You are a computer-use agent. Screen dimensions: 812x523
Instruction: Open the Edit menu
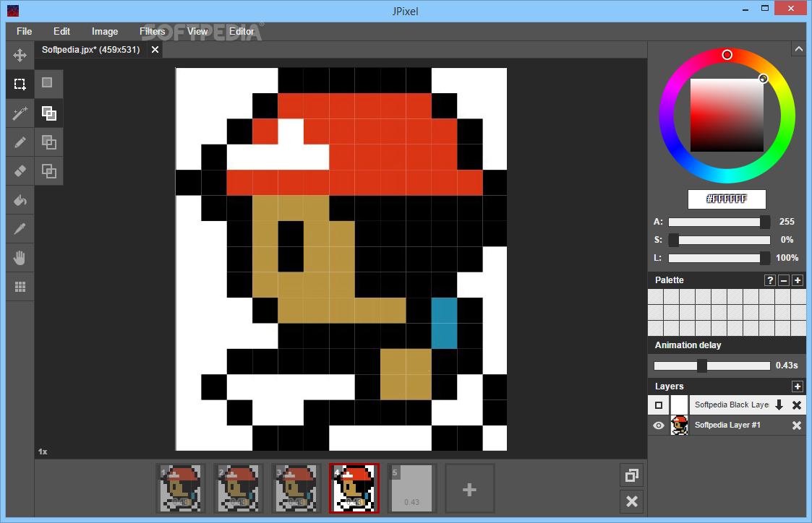(61, 32)
